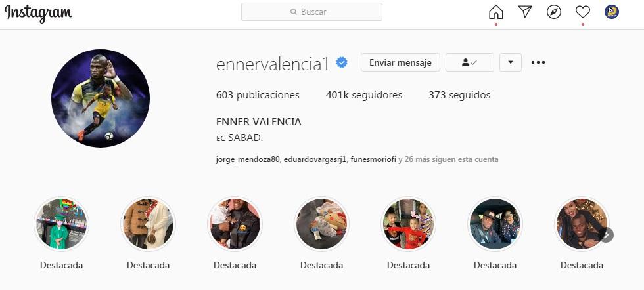644x290 pixels.
Task: Open the green graduation gown highlight
Action: pyautogui.click(x=61, y=224)
